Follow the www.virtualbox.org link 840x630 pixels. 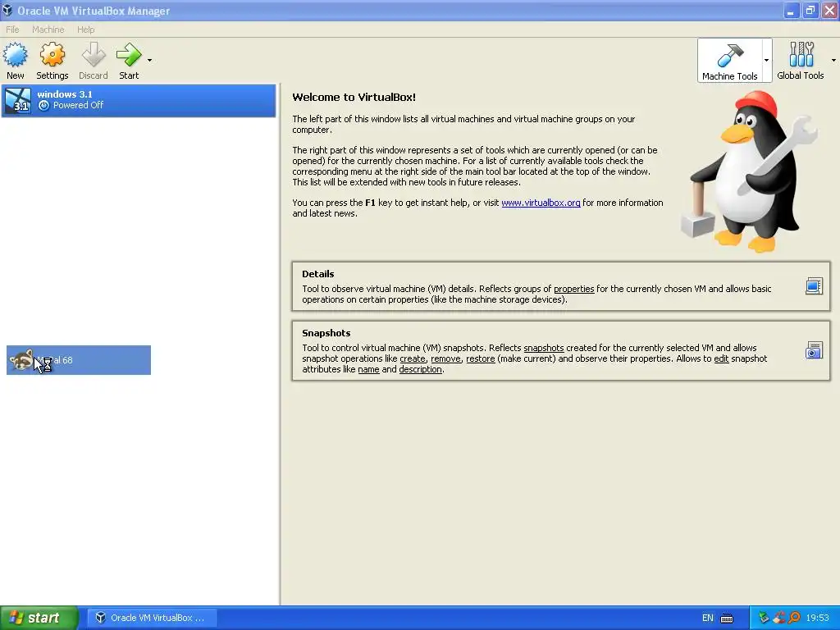[541, 203]
